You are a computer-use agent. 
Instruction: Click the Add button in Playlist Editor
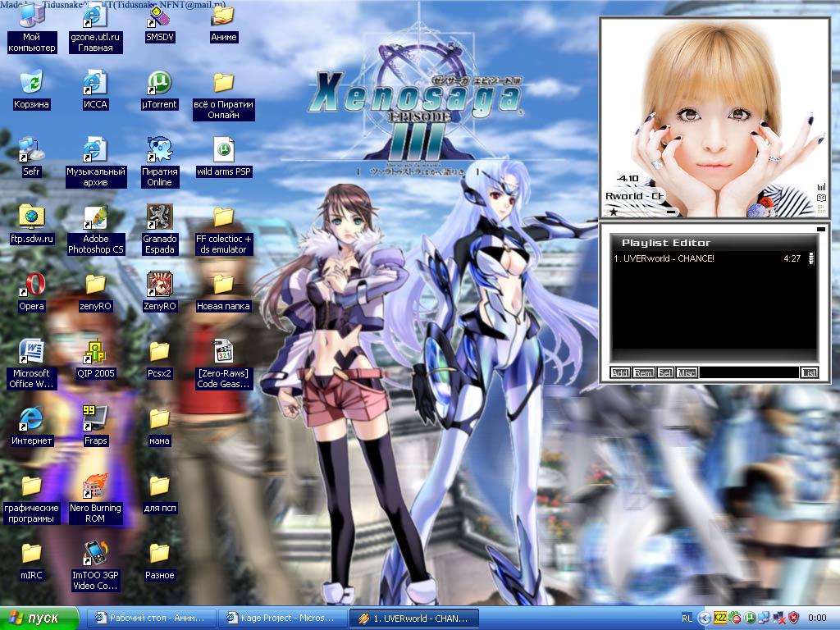pyautogui.click(x=620, y=373)
